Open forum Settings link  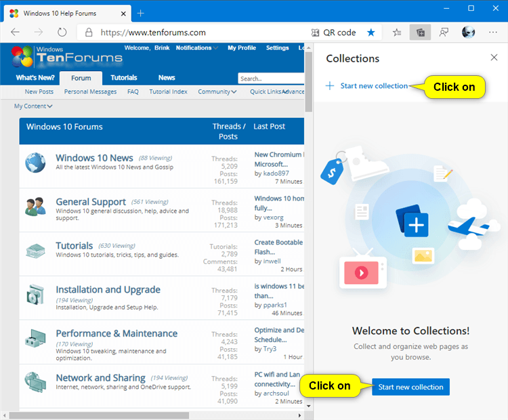(277, 48)
